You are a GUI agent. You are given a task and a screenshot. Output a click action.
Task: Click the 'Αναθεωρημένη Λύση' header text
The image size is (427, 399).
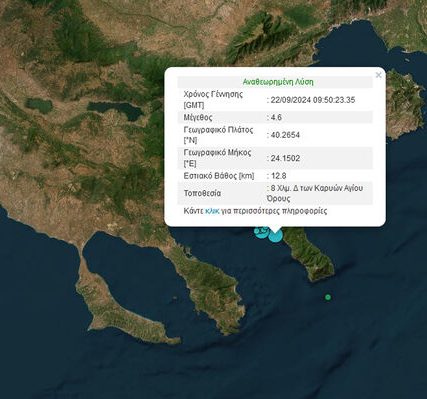tap(278, 82)
